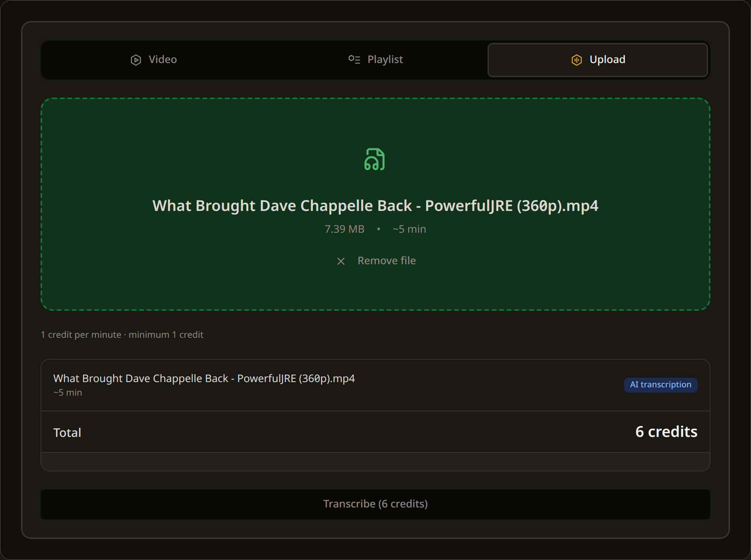Click the AI transcription badge
The image size is (751, 560).
tap(661, 385)
